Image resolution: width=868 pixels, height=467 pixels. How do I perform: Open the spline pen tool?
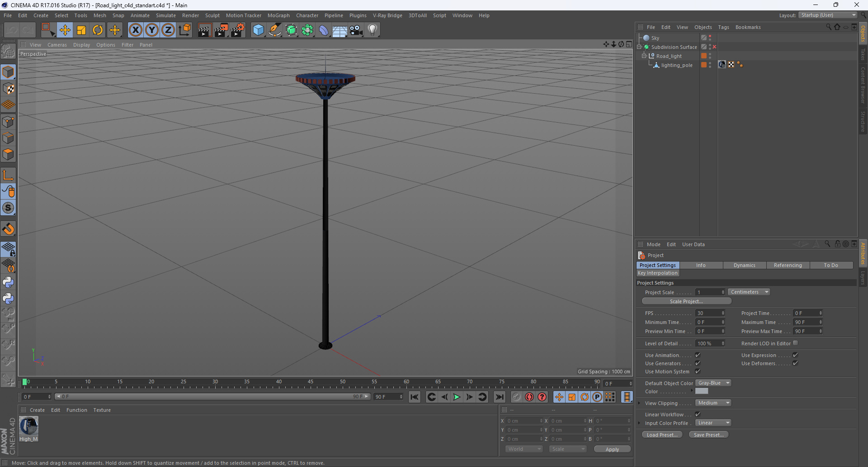click(275, 30)
